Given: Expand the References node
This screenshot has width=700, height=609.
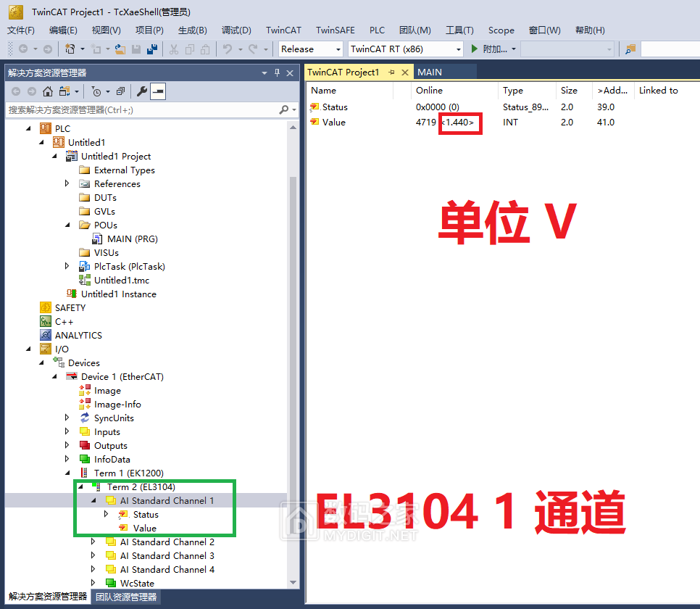Looking at the screenshot, I should pyautogui.click(x=67, y=183).
